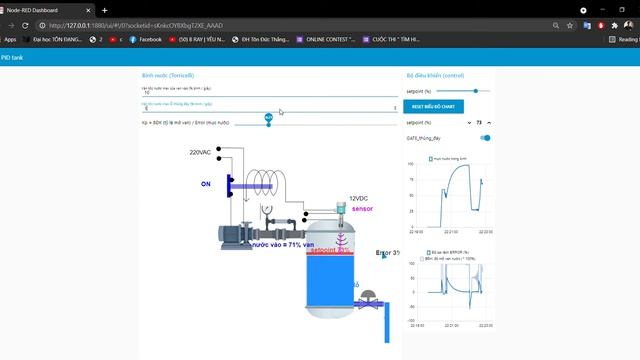Viewport: 640px width, 360px height.
Task: Click the error and valve output chart
Action: (449, 289)
